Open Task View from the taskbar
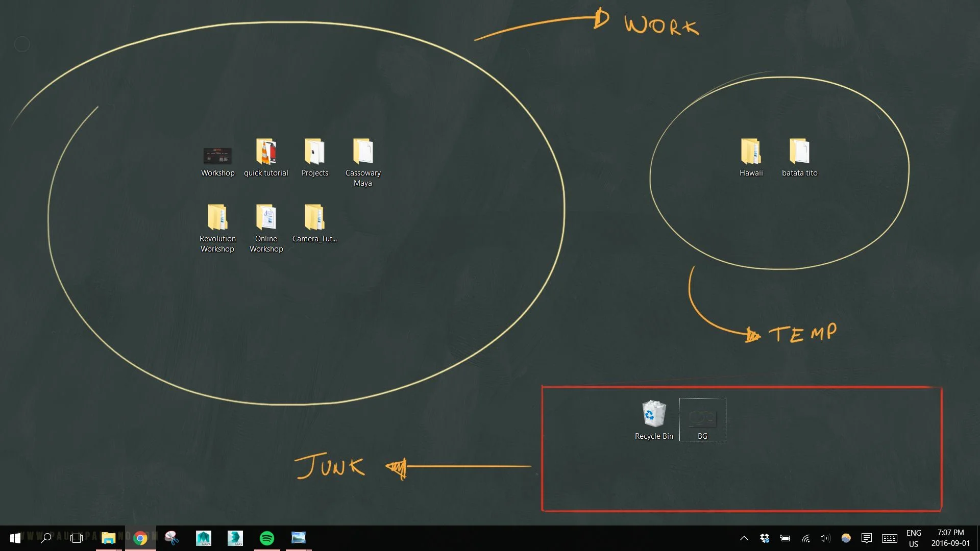This screenshot has width=980, height=551. tap(77, 538)
